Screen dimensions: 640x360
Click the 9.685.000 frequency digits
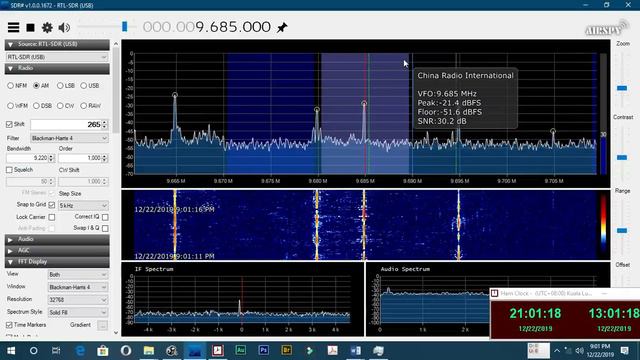pyautogui.click(x=233, y=27)
